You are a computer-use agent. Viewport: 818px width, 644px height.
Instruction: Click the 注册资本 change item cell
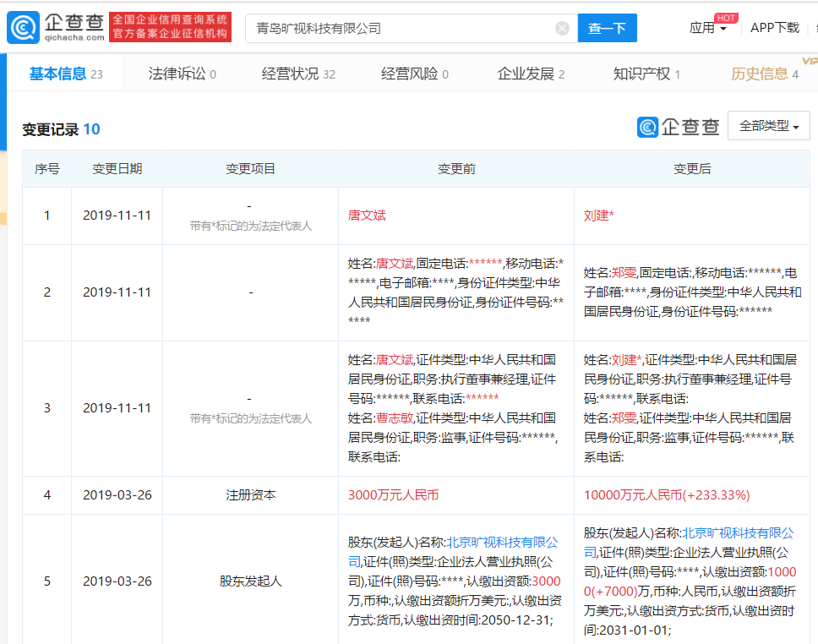[250, 495]
